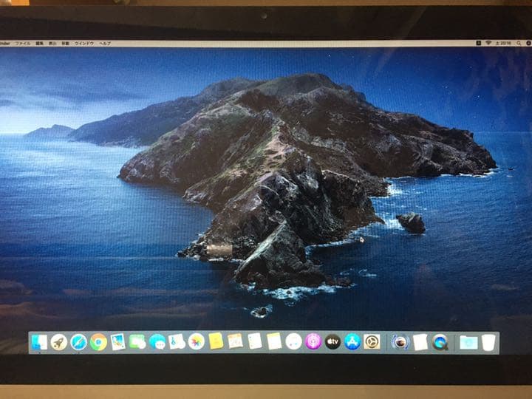Click the Wi-Fi status icon
The width and height of the screenshot is (532, 399).
(x=488, y=44)
